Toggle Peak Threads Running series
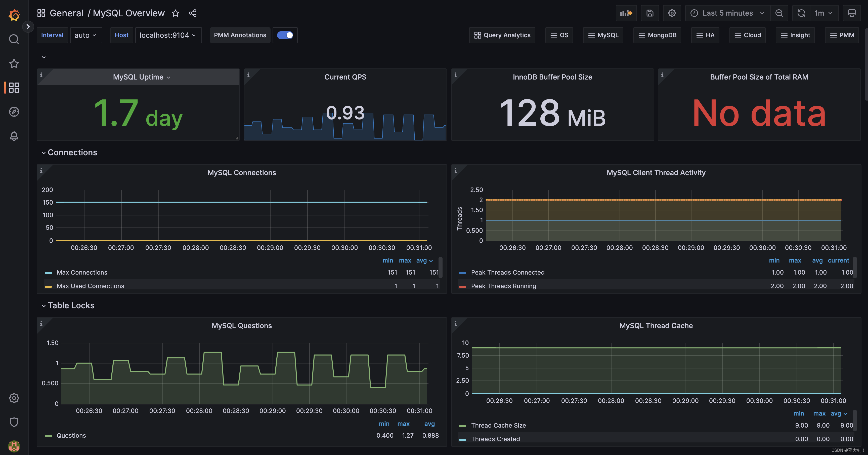 (x=503, y=286)
